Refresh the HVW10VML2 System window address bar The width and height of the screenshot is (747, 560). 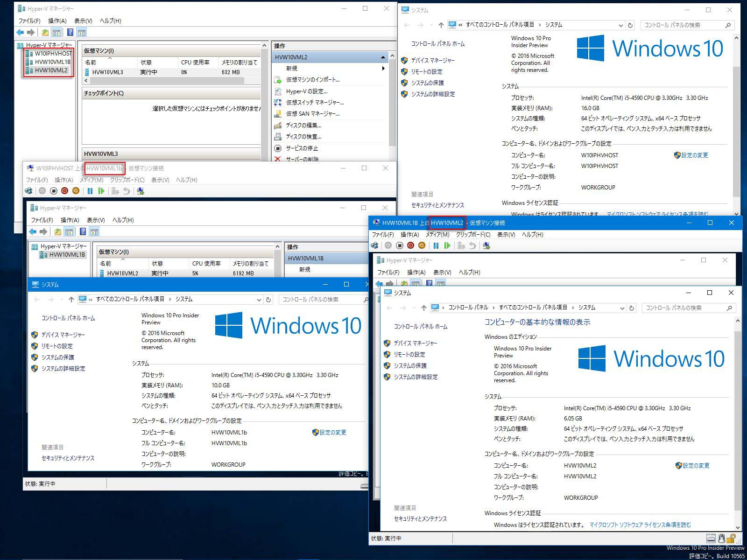coord(632,308)
